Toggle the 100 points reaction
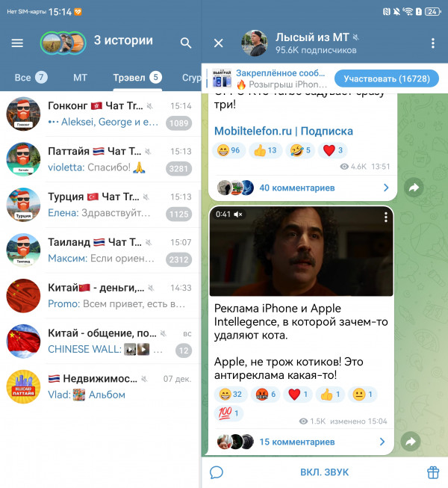Screen dimensions: 448x488 [x=228, y=413]
